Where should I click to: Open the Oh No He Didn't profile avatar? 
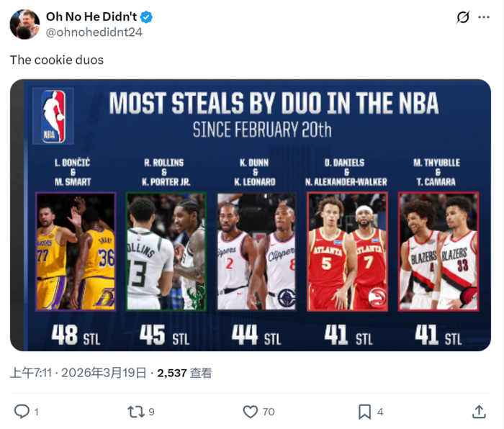pyautogui.click(x=24, y=24)
